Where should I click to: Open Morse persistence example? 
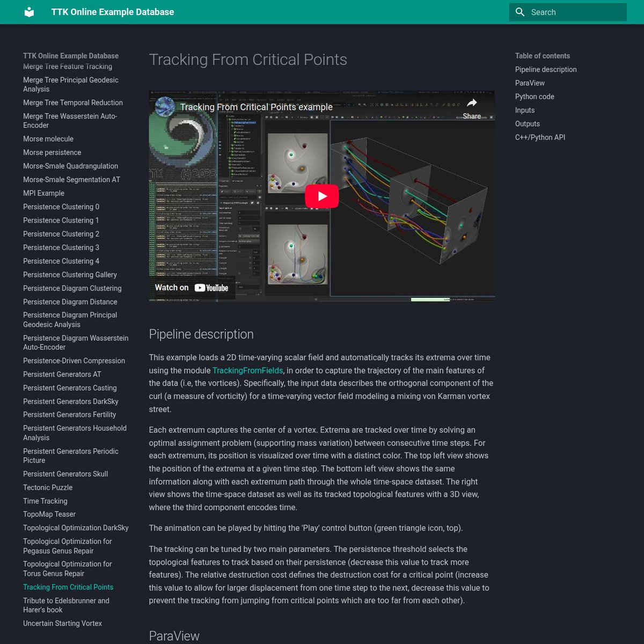(52, 152)
